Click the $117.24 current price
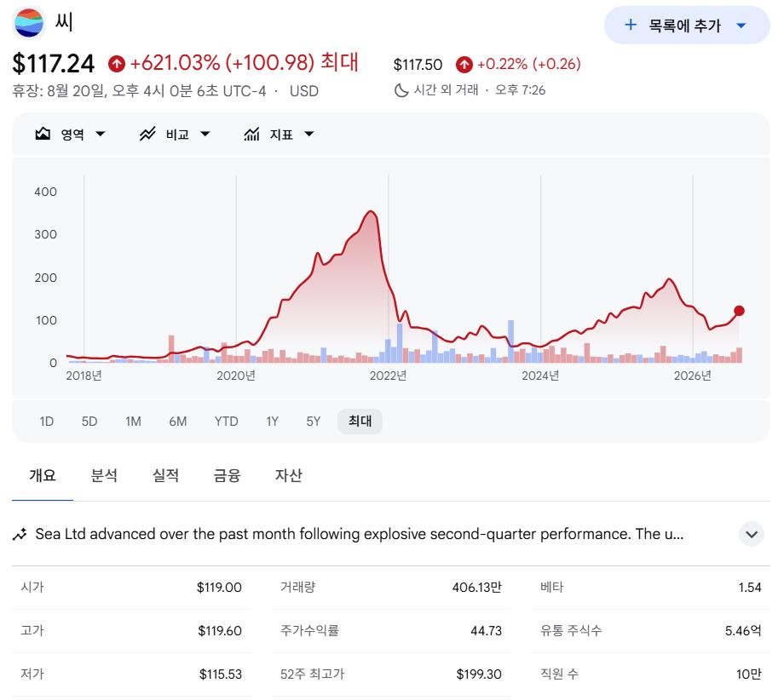This screenshot has height=700, width=784. [x=54, y=64]
